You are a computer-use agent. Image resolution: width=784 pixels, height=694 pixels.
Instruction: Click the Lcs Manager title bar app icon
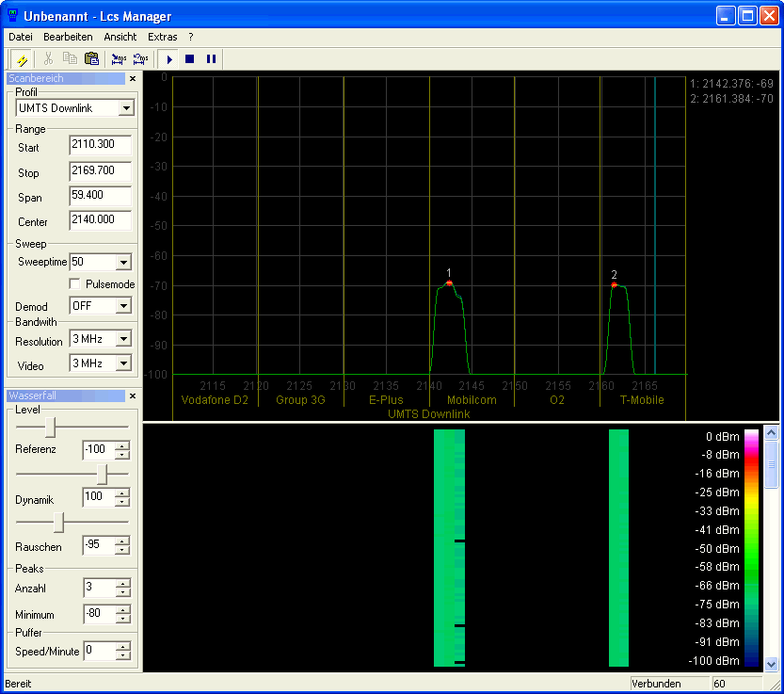[13, 15]
